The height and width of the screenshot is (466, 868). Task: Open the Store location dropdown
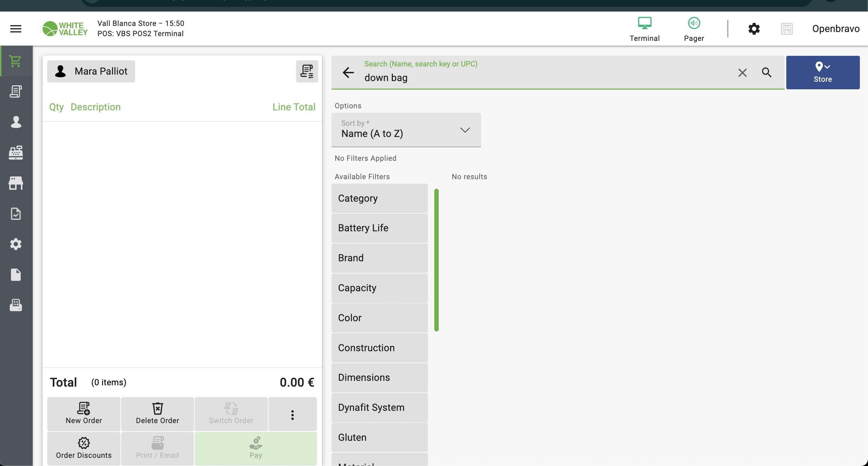(822, 73)
